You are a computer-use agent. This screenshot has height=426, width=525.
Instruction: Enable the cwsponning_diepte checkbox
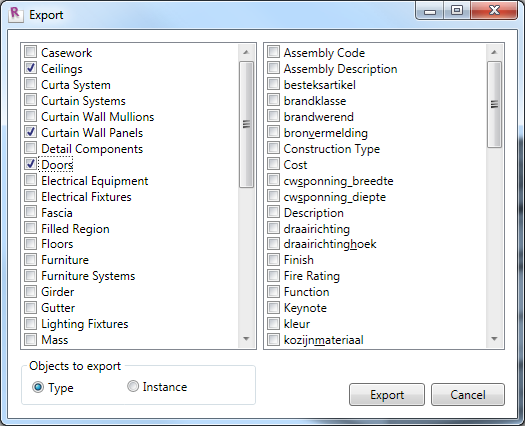pyautogui.click(x=273, y=196)
